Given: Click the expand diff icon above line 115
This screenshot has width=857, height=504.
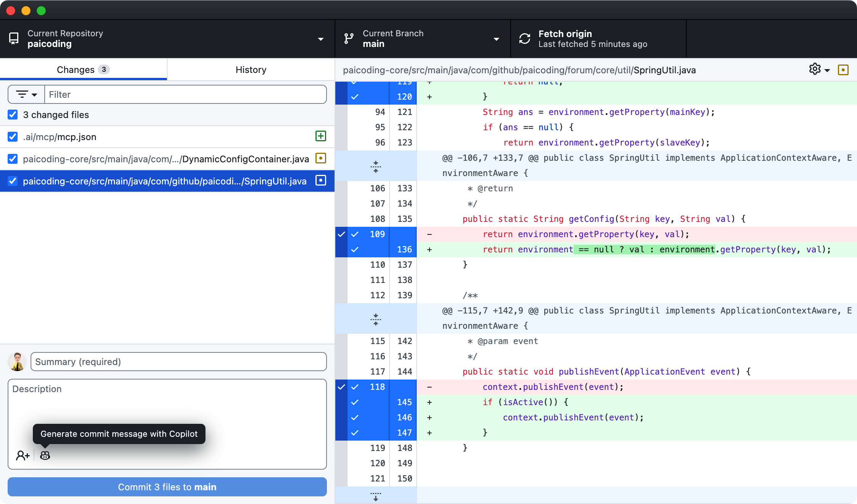Looking at the screenshot, I should [376, 319].
